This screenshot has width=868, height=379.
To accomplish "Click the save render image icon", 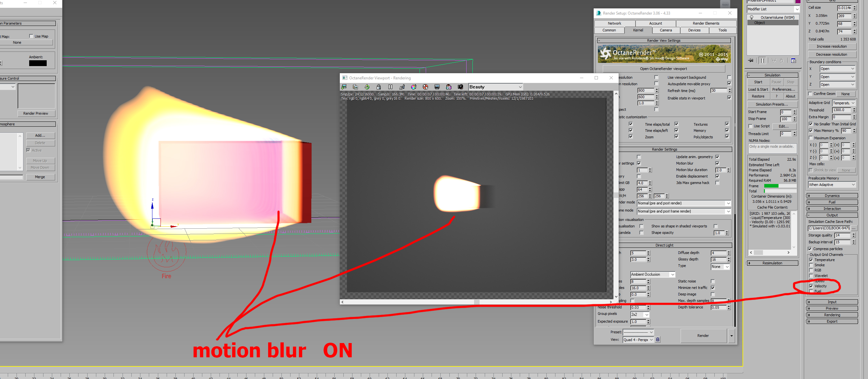I will [344, 87].
